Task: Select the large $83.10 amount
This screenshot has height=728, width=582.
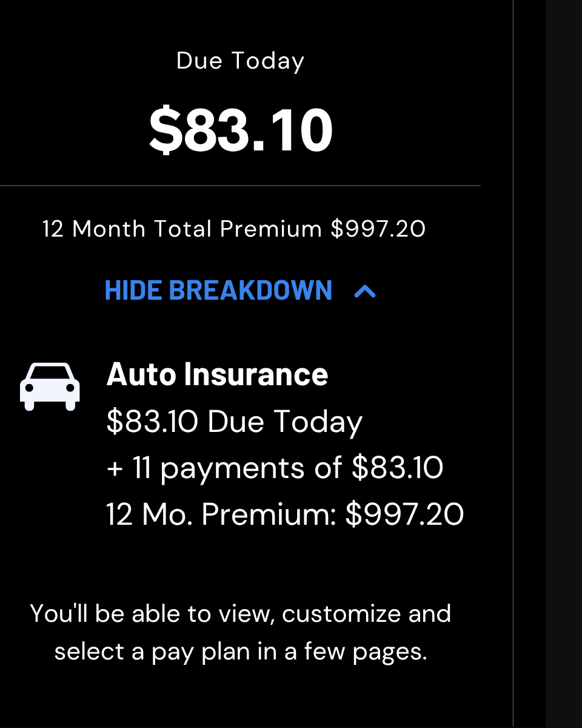Action: click(241, 130)
